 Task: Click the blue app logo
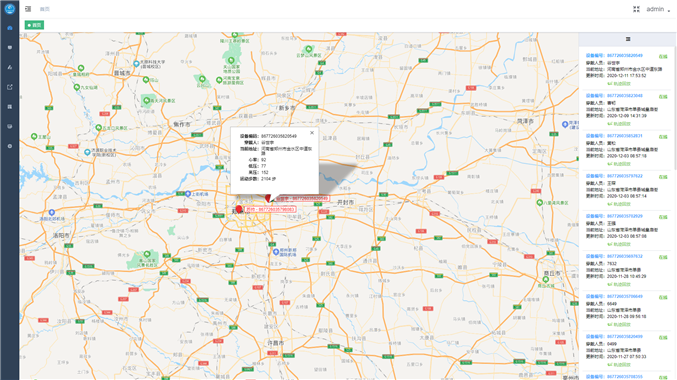pyautogui.click(x=9, y=9)
